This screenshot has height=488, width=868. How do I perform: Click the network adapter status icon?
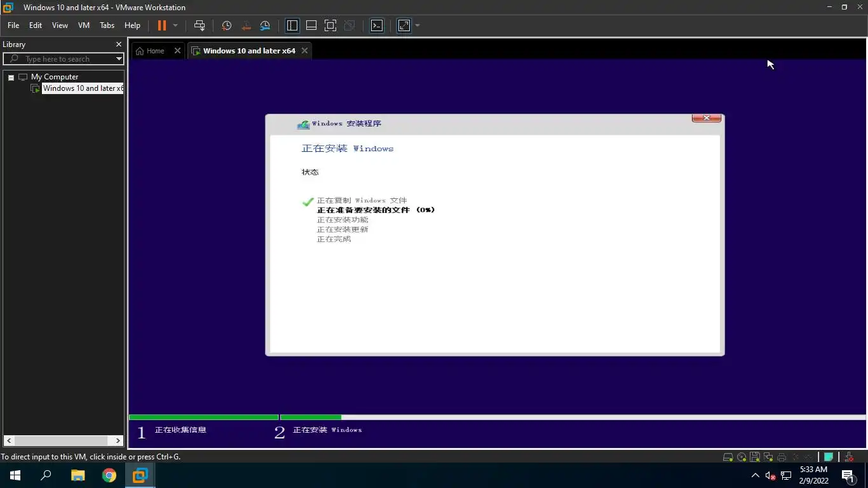[x=768, y=457]
